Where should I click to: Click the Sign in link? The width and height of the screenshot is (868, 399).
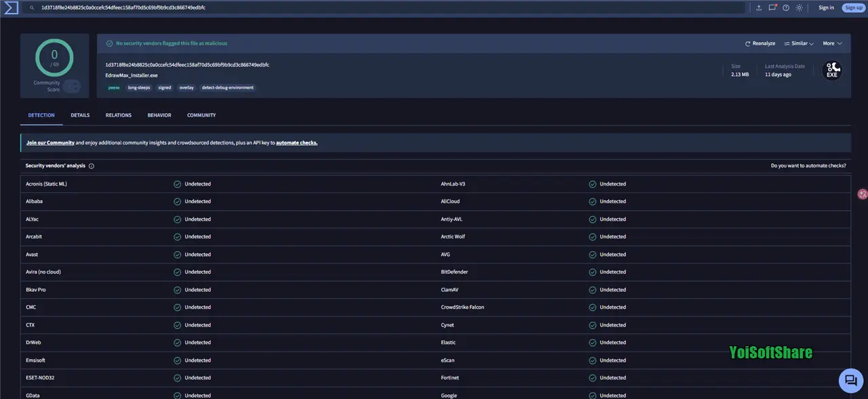(x=826, y=7)
